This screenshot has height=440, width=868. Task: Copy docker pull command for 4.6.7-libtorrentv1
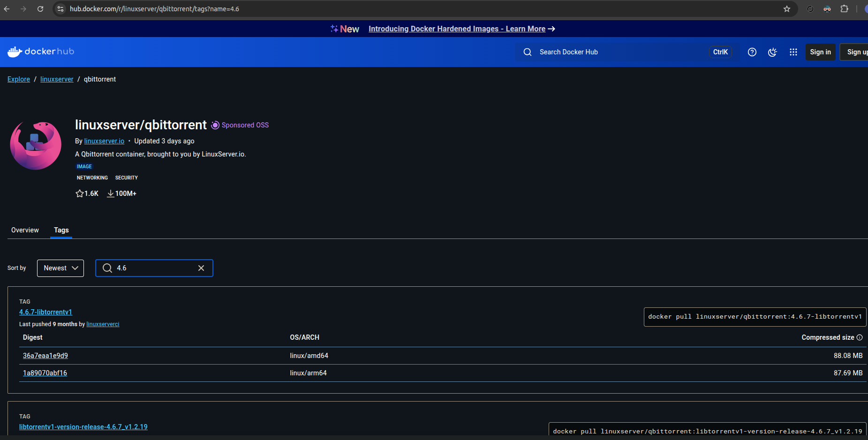coord(755,317)
